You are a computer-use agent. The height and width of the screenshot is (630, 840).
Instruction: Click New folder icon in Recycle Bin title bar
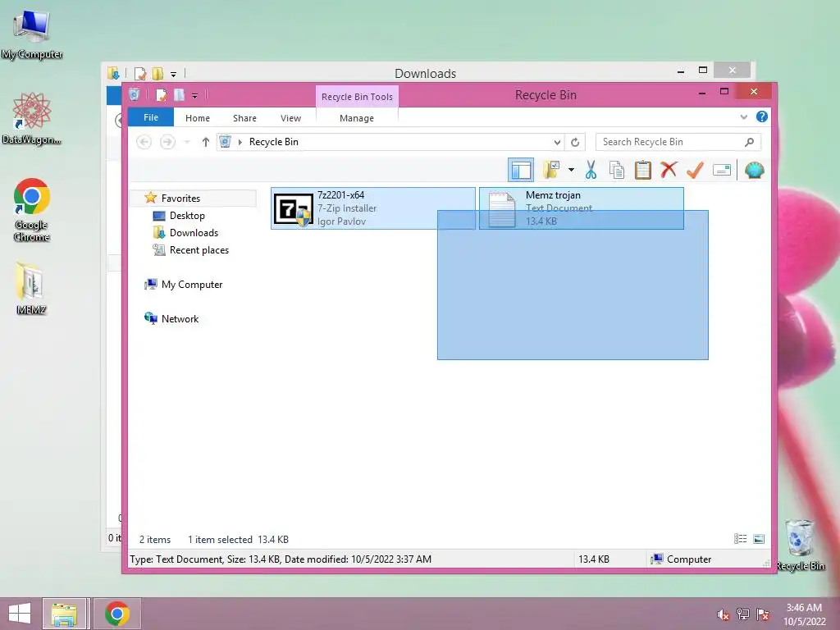[x=180, y=95]
